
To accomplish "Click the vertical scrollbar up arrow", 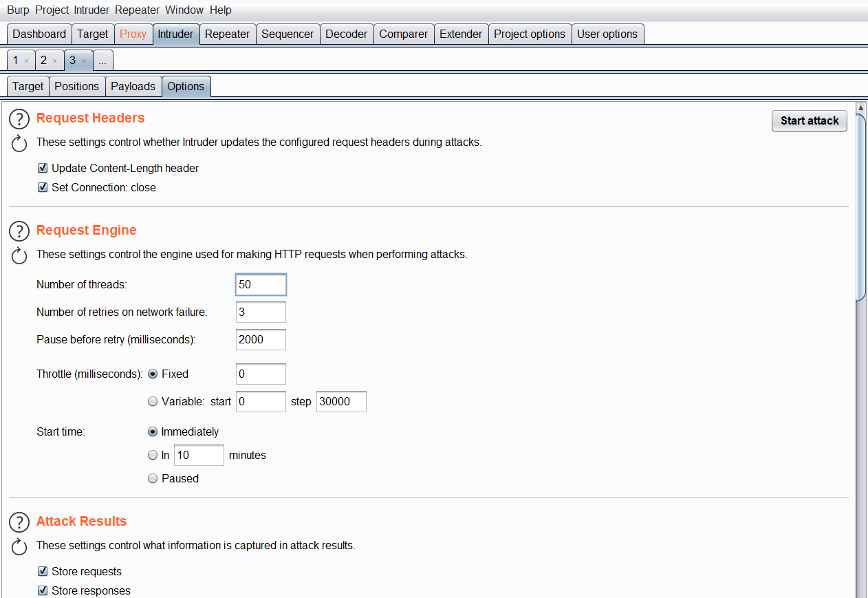I will pyautogui.click(x=860, y=107).
